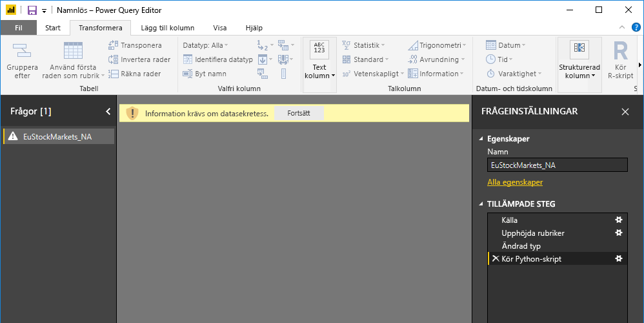Close the Frågeinställningar pane
The height and width of the screenshot is (323, 644).
pyautogui.click(x=625, y=112)
